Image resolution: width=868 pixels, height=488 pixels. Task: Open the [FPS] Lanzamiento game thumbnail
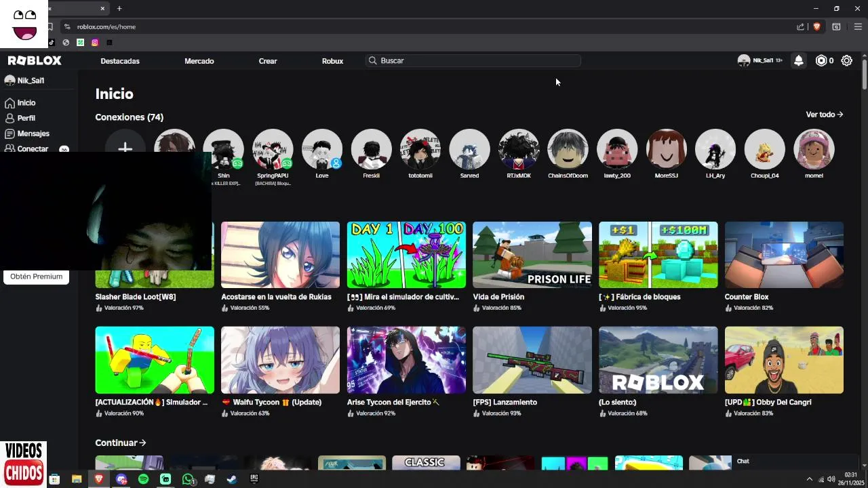(x=532, y=360)
